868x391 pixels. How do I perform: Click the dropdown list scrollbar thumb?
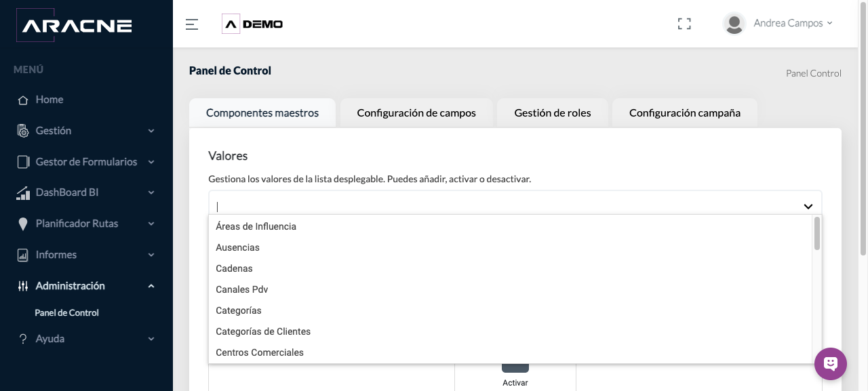tap(817, 233)
